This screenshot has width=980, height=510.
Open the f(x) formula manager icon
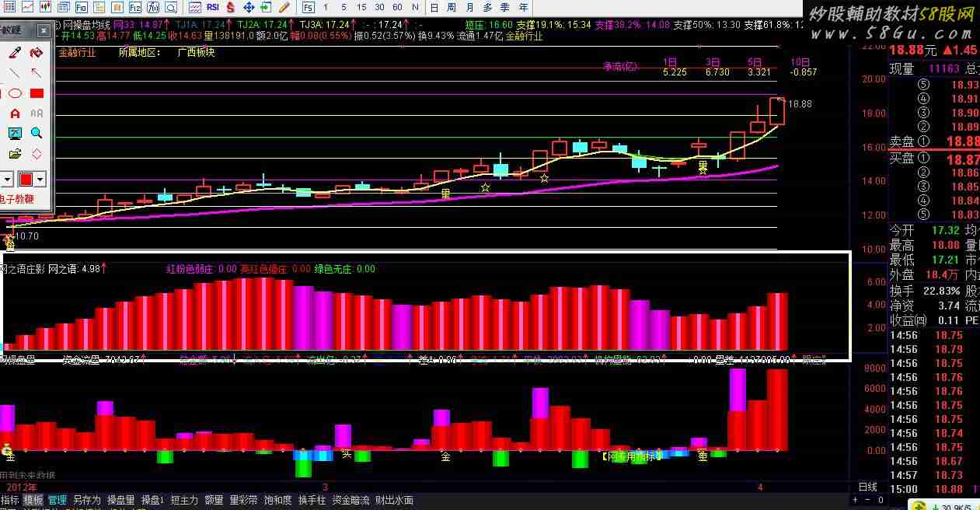154,7
